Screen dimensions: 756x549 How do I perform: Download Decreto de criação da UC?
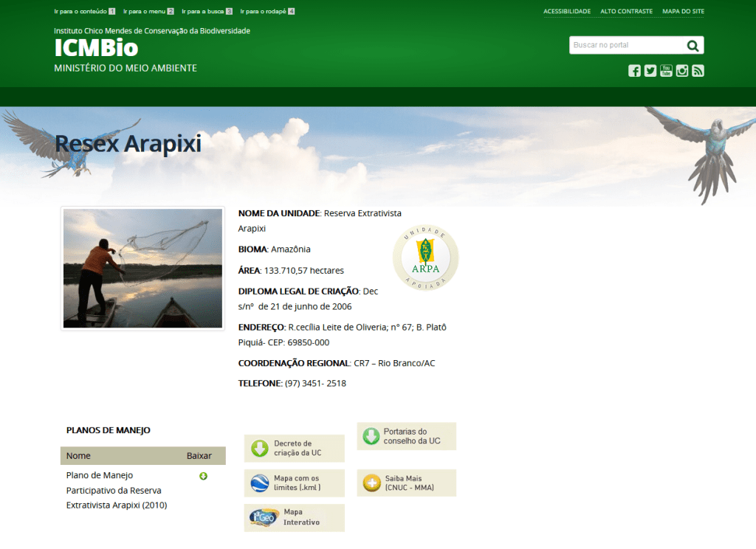coord(294,448)
